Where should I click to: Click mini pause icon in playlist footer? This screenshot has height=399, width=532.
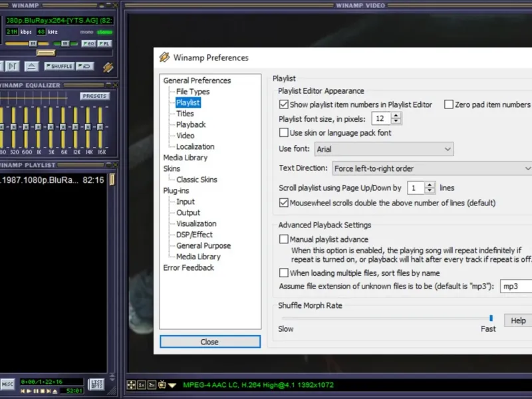pyautogui.click(x=36, y=391)
